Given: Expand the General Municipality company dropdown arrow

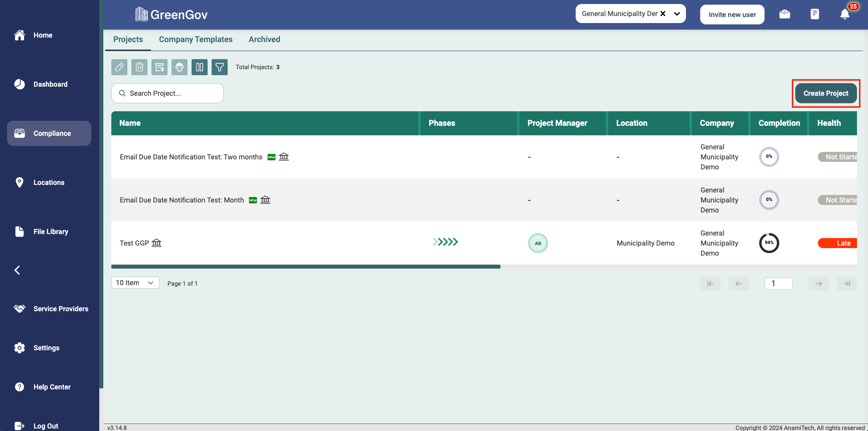Looking at the screenshot, I should pyautogui.click(x=677, y=14).
